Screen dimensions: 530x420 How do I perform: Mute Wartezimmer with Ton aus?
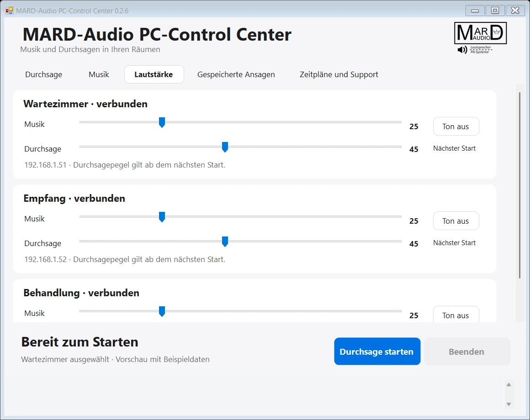456,126
